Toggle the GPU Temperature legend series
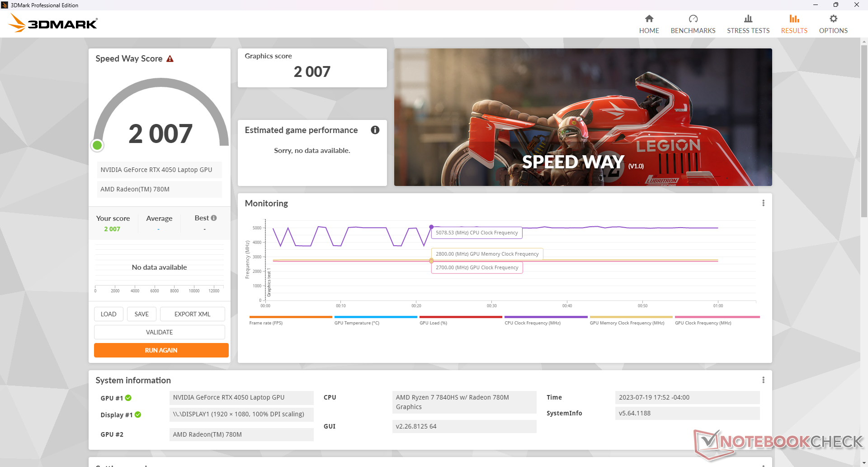 click(x=357, y=323)
